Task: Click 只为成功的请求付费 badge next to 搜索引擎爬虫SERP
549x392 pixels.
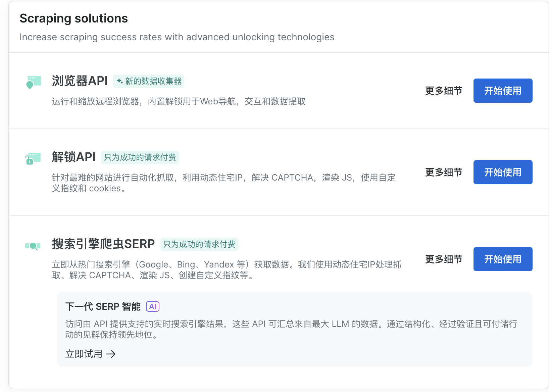Action: [x=199, y=244]
